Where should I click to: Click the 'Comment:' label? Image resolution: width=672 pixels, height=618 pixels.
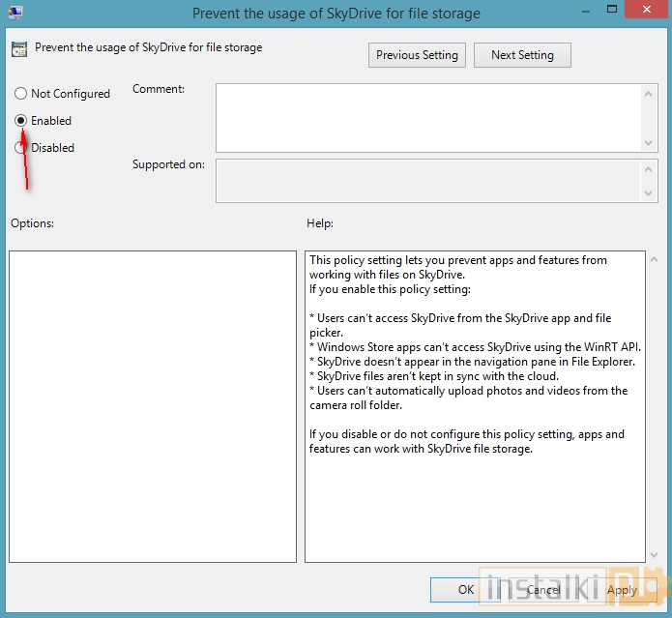click(159, 89)
